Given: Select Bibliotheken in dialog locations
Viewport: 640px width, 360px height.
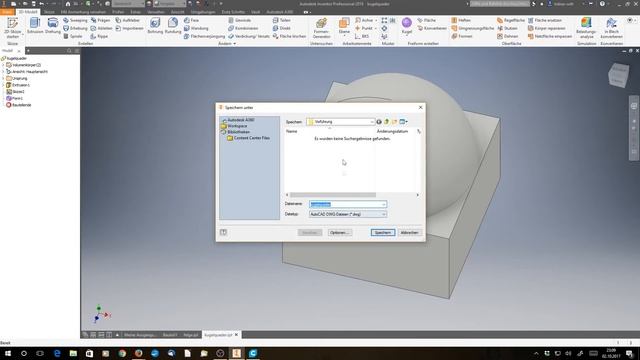Looking at the screenshot, I should [236, 132].
